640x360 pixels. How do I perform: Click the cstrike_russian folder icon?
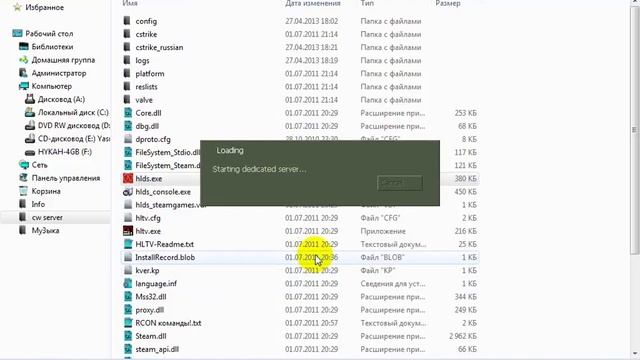point(127,47)
